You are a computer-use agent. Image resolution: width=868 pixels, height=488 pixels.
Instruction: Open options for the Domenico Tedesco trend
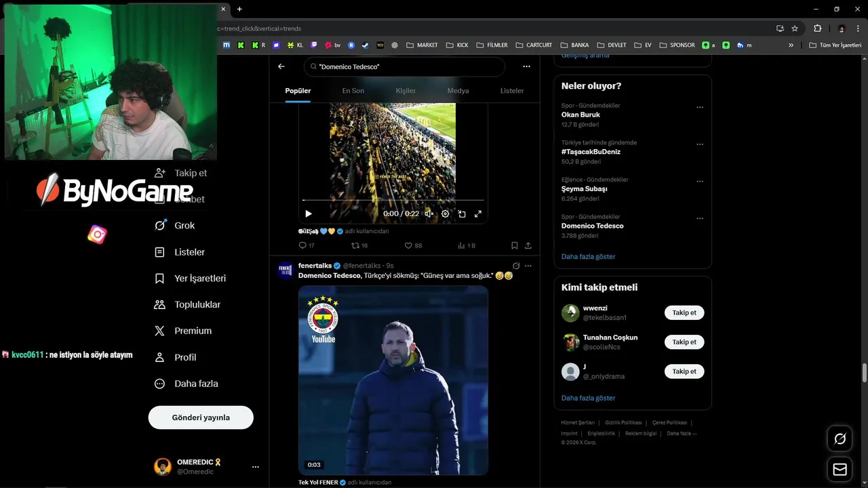point(700,218)
